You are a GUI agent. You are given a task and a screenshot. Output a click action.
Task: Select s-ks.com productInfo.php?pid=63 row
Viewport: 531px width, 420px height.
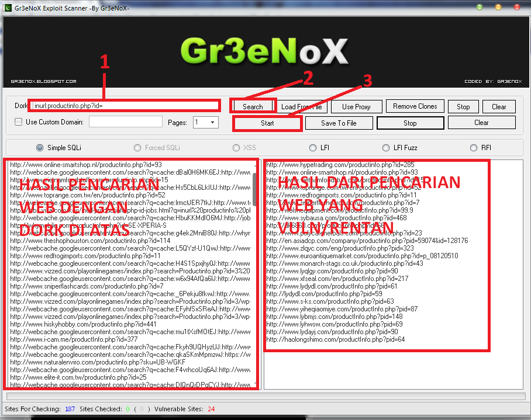pyautogui.click(x=330, y=301)
